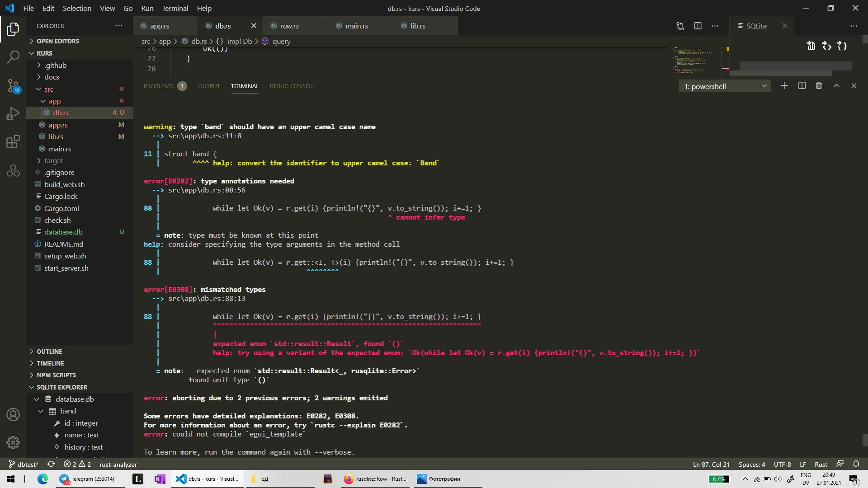
Task: Click 'query' symbol in the breadcrumb
Action: [x=281, y=42]
